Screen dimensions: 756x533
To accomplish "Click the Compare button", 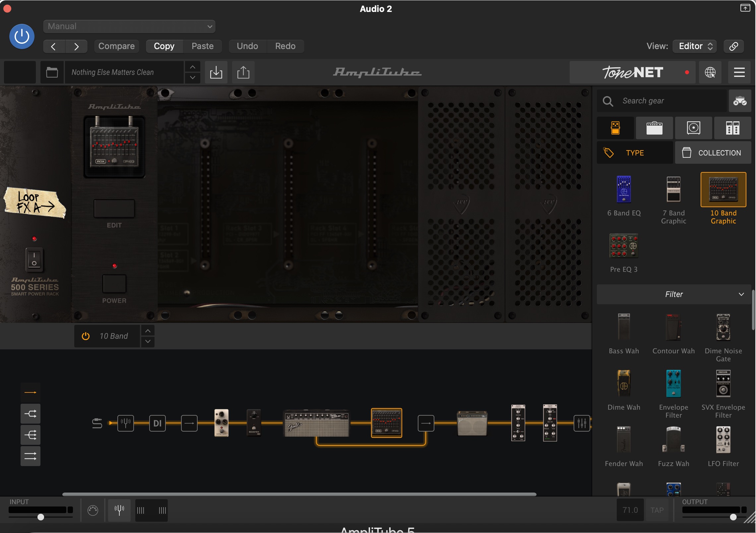I will click(116, 46).
